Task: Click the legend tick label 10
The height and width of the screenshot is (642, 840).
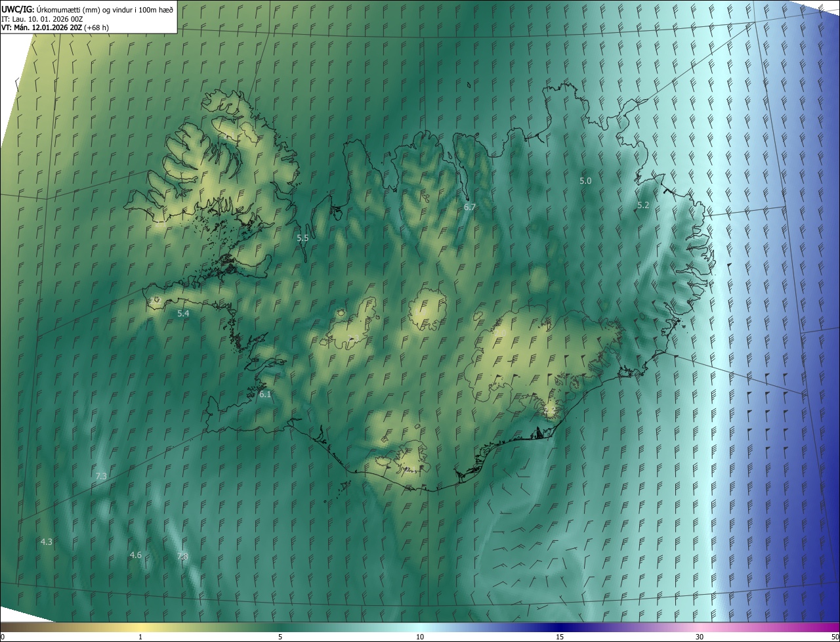Action: pyautogui.click(x=420, y=637)
